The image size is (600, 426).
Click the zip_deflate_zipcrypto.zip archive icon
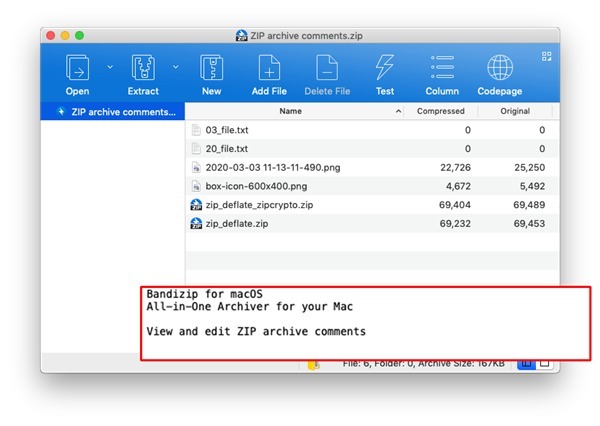click(196, 205)
